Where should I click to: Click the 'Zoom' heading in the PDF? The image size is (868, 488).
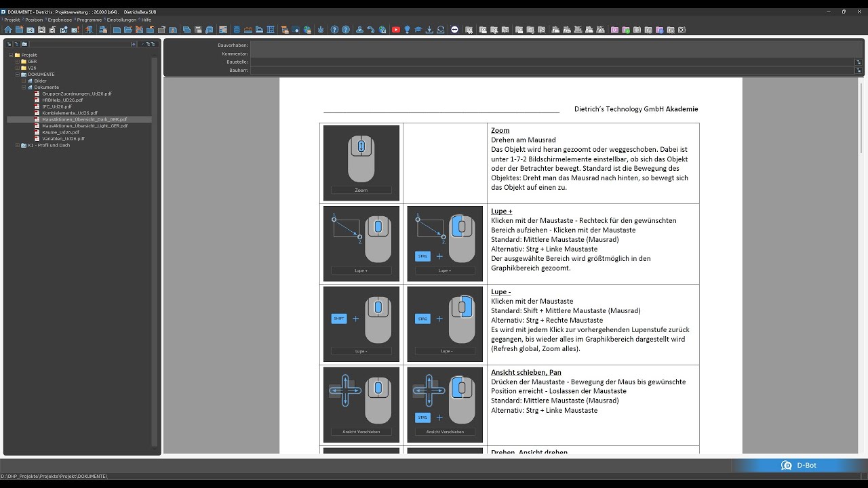500,130
